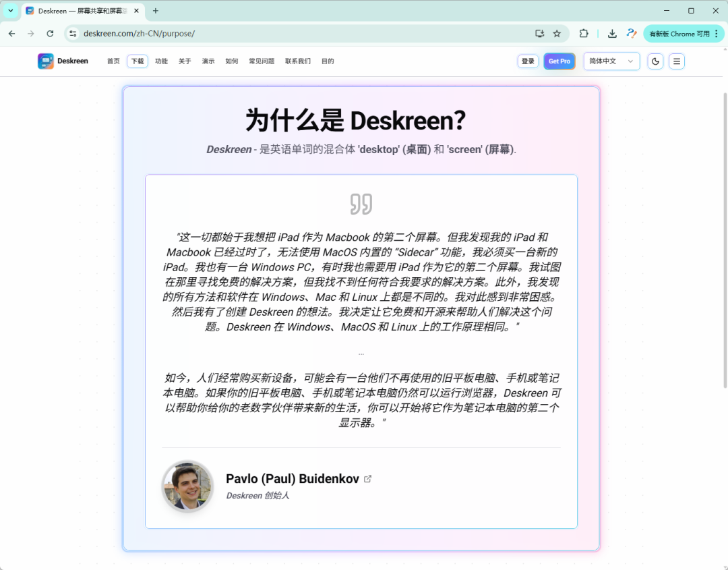
Task: Click the large quotation mark icon
Action: [361, 204]
